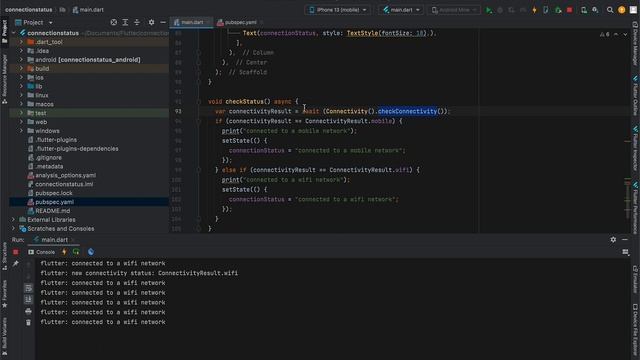Expand the lib folder
Viewport: 640px width, 360px height.
click(x=21, y=87)
